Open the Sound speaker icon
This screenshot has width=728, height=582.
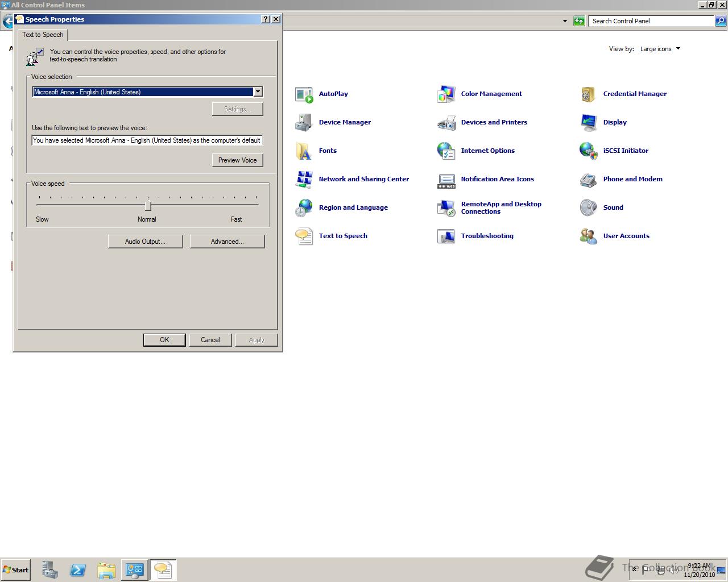click(589, 208)
